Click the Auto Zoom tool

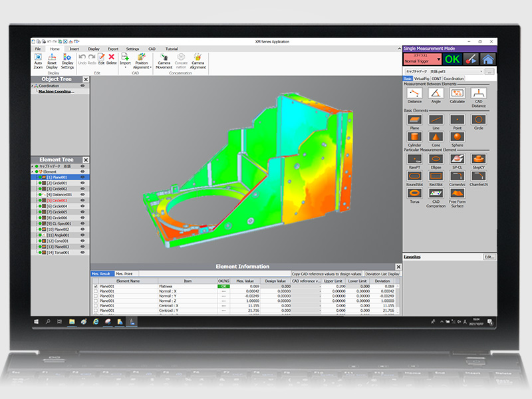39,60
